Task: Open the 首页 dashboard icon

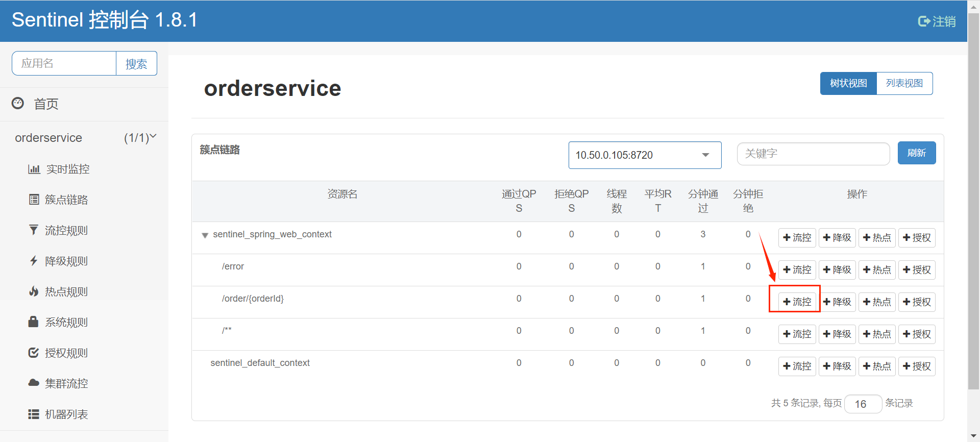Action: coord(18,103)
